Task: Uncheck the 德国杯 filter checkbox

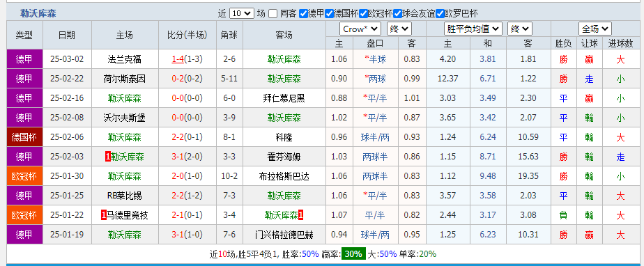Action: 329,14
